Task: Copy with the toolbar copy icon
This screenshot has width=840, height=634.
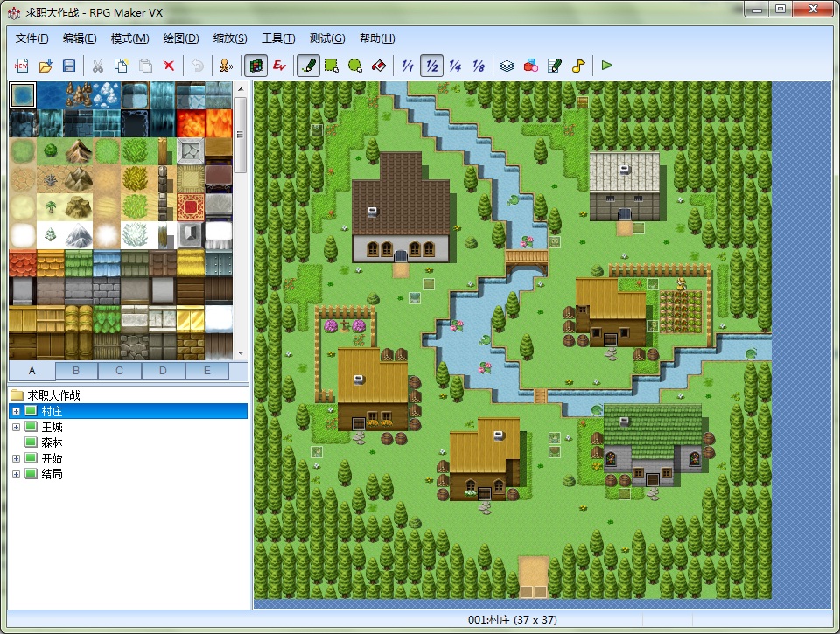Action: tap(121, 66)
